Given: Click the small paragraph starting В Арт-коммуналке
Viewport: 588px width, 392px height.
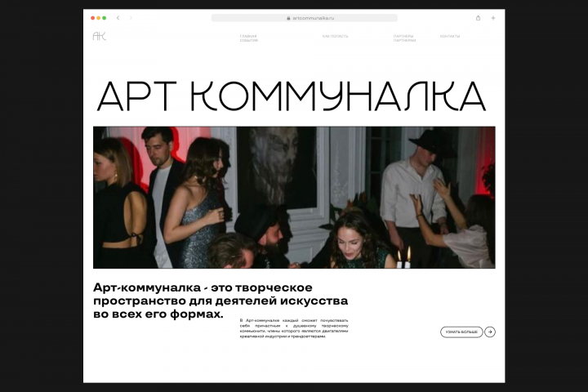Looking at the screenshot, I should [x=294, y=328].
